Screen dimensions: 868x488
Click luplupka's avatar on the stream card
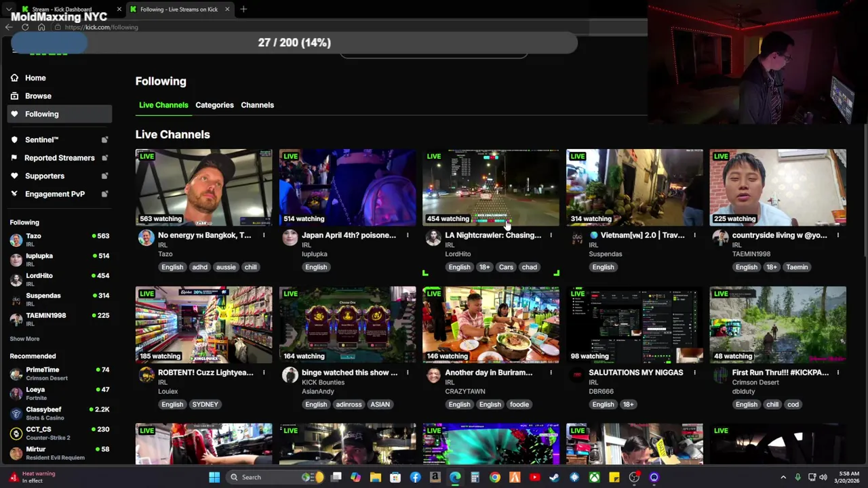[290, 238]
